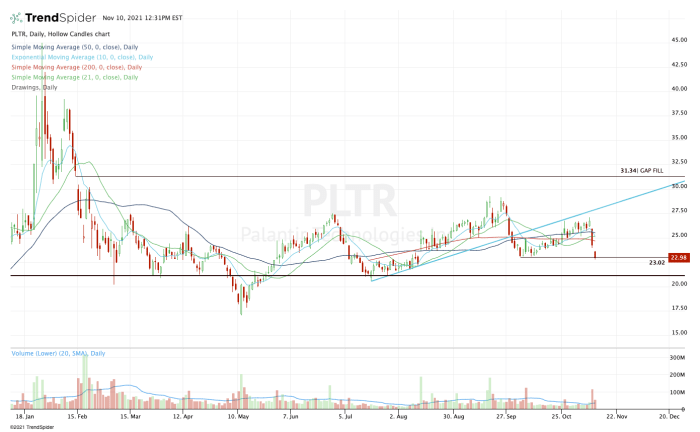700x432 pixels.
Task: Click the '20. Dec' date axis label
Action: coord(669,417)
